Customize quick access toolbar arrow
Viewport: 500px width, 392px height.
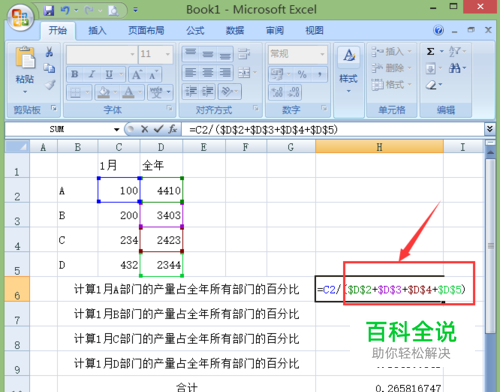[x=135, y=10]
